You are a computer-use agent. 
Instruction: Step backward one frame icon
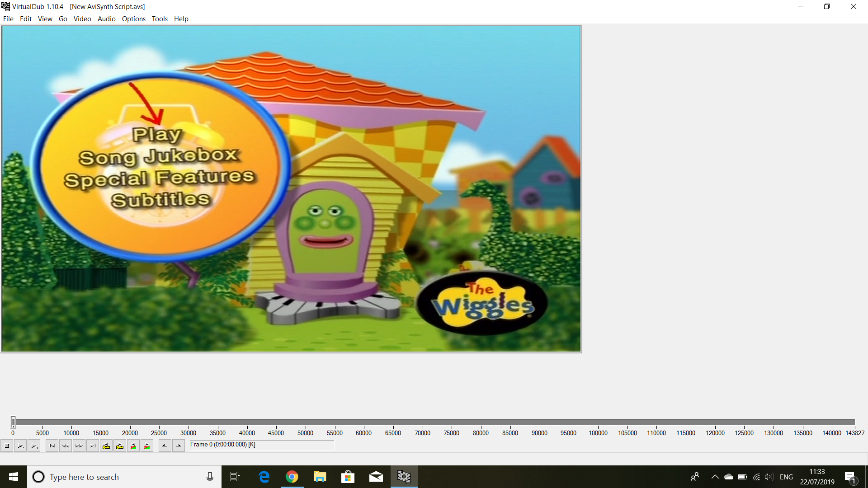[66, 446]
